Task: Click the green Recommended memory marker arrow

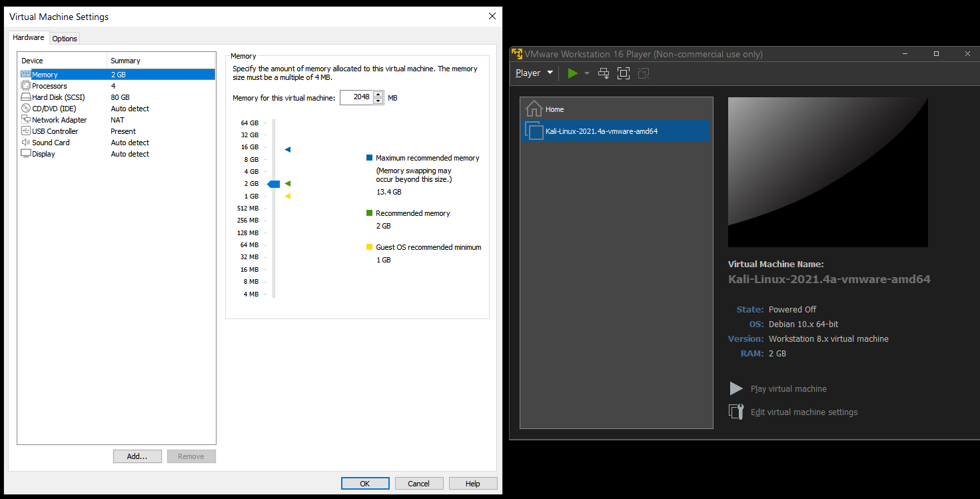Action: 287,183
